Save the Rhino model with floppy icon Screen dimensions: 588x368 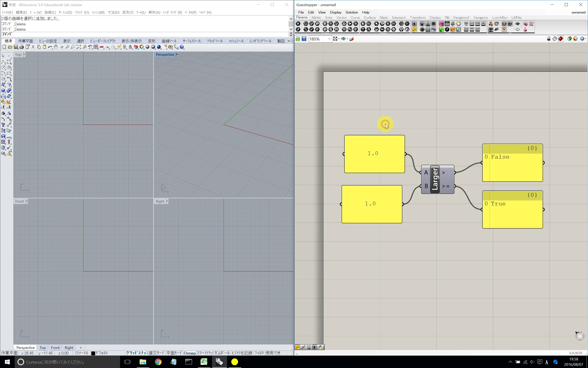point(16,47)
